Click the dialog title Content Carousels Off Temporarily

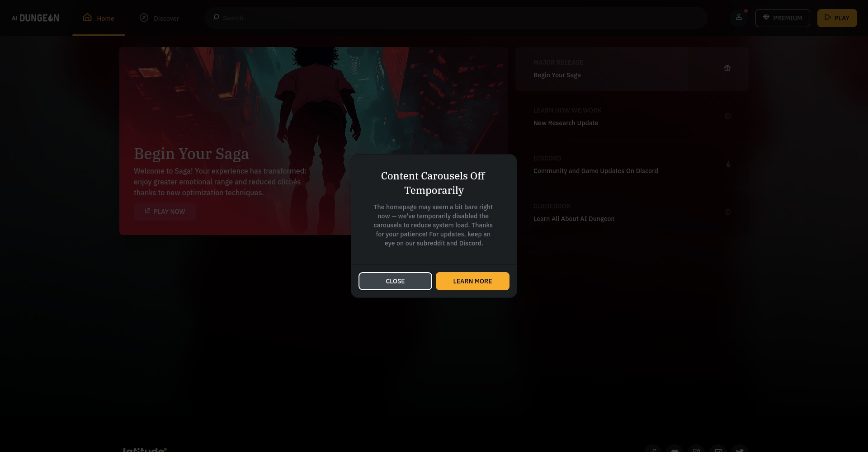point(434,183)
